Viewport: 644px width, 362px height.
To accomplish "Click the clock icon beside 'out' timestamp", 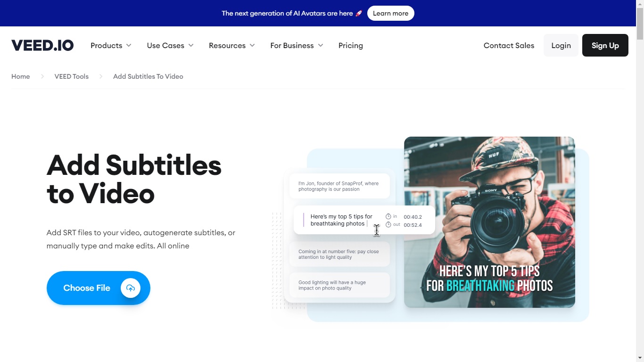I will (x=388, y=225).
